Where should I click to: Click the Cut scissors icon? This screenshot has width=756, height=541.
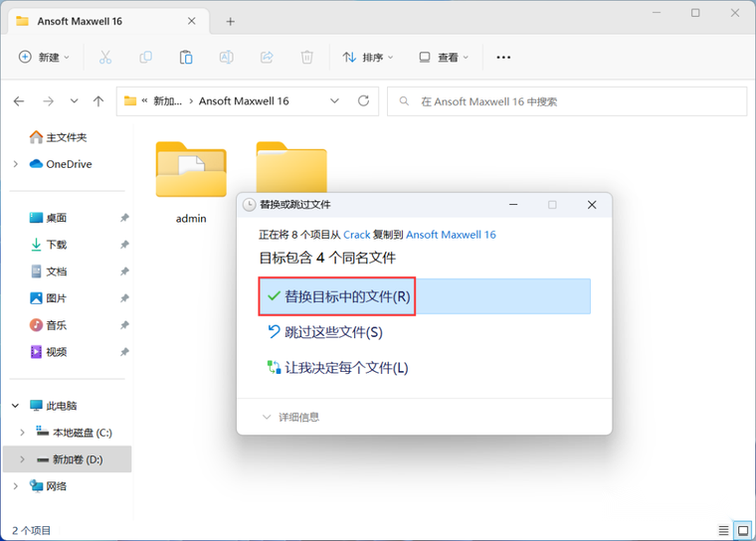[105, 58]
